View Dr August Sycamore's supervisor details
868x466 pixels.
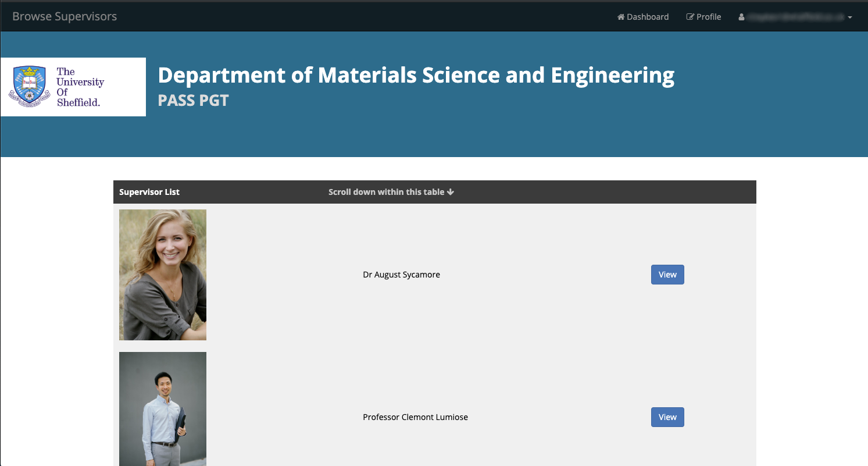(667, 274)
